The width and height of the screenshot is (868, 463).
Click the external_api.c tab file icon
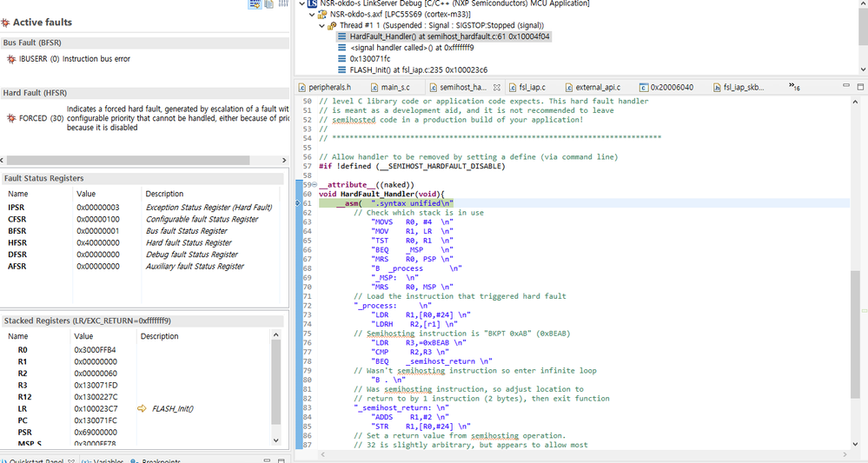pyautogui.click(x=569, y=88)
